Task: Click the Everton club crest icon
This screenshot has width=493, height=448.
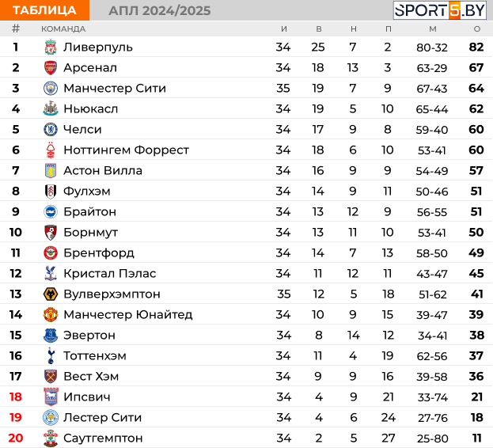Action: 51,336
